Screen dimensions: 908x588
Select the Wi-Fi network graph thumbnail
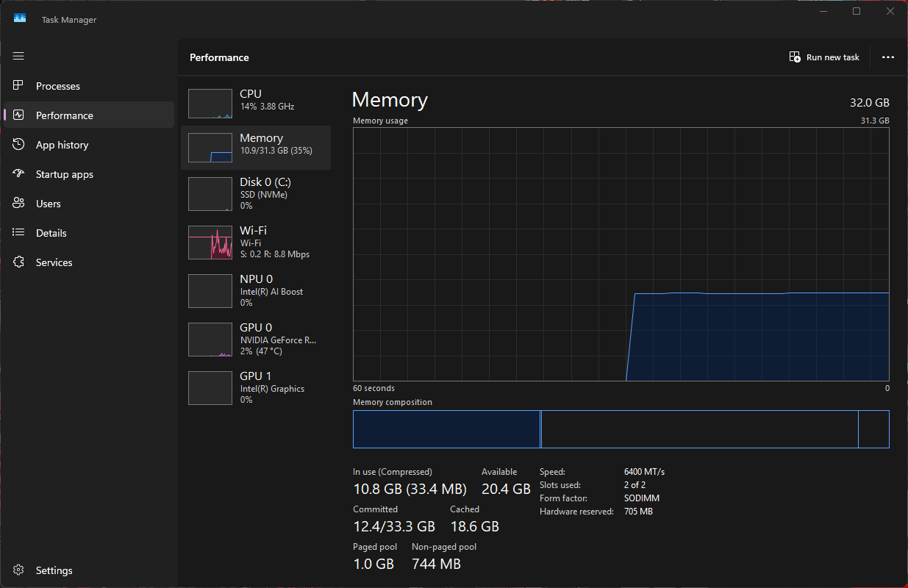(210, 243)
